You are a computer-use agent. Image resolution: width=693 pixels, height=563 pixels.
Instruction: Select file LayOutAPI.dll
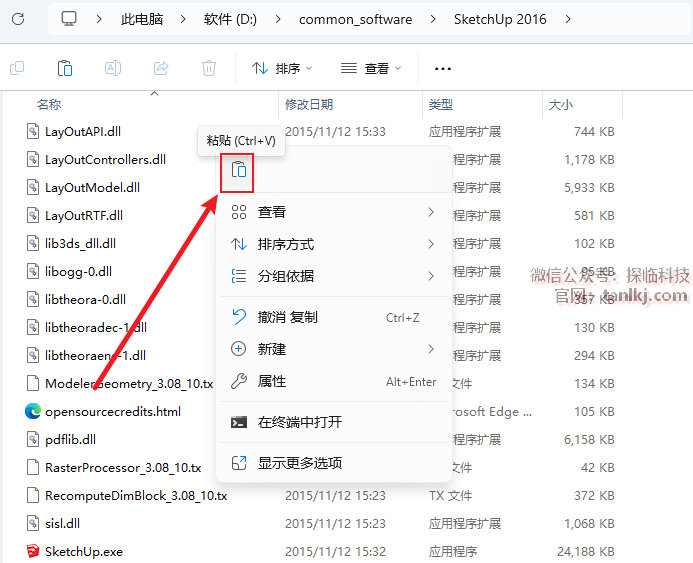83,131
